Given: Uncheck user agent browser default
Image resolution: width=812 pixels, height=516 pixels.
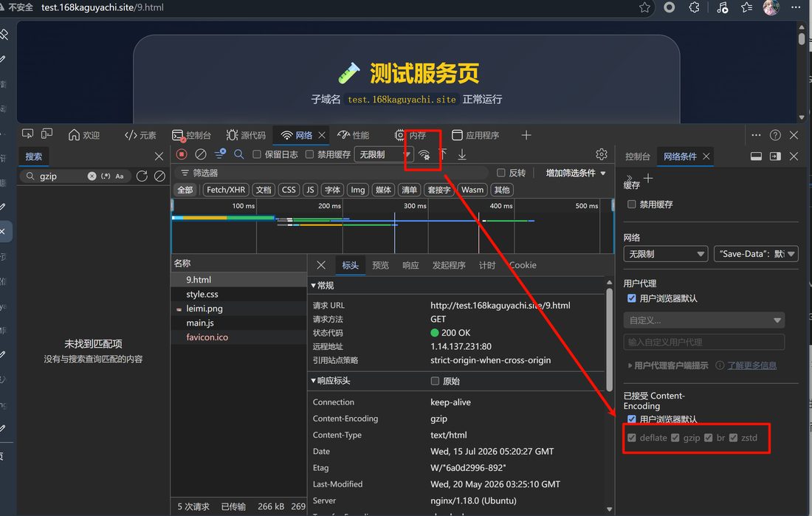Looking at the screenshot, I should tap(632, 298).
